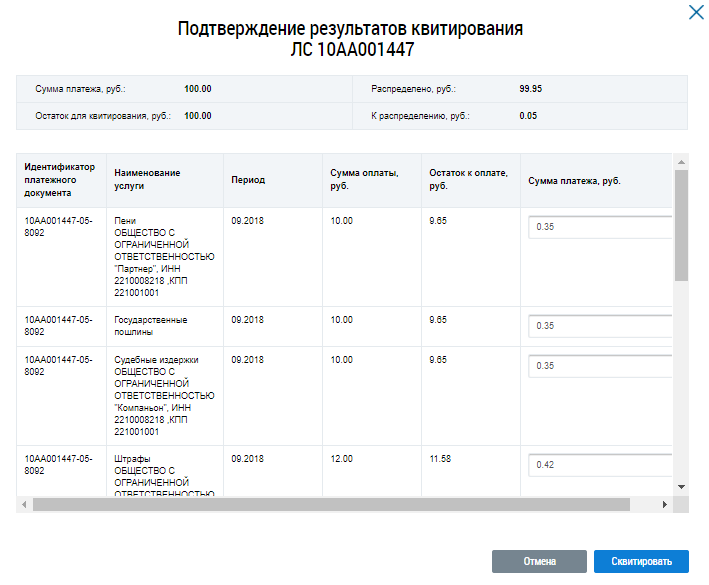Click the Период column header
Viewport: 709px width, 585px height.
point(248,180)
